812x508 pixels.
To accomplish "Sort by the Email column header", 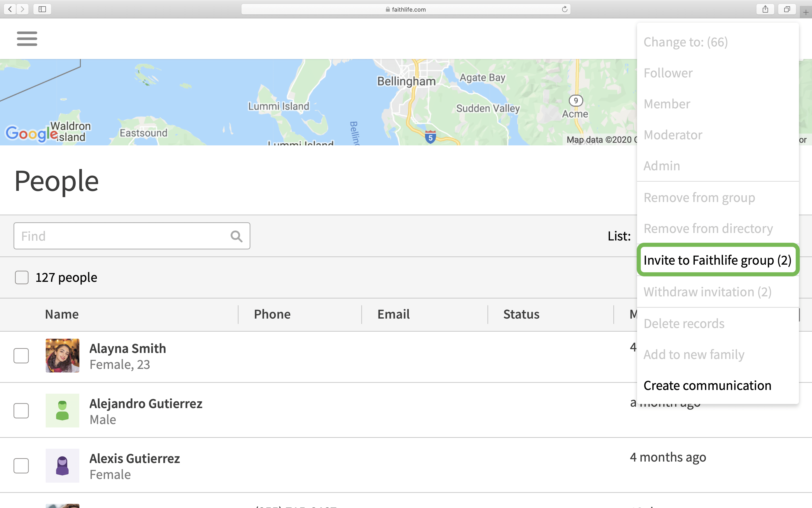I will 394,314.
